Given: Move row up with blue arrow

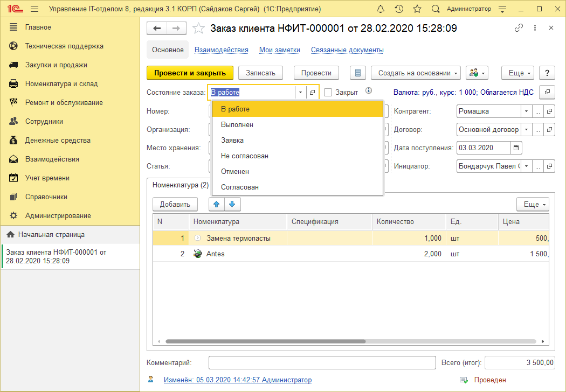Looking at the screenshot, I should [217, 204].
